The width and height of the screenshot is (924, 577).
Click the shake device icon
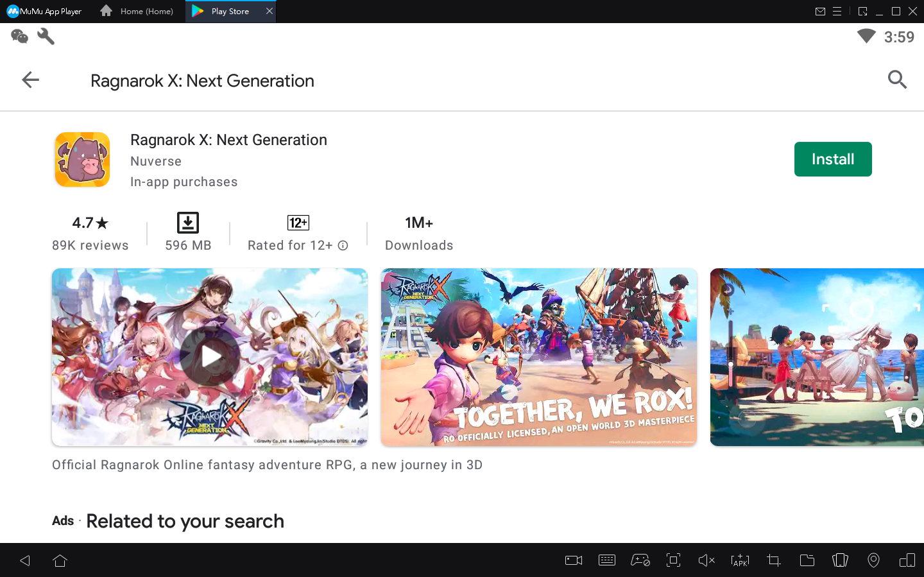(x=840, y=560)
